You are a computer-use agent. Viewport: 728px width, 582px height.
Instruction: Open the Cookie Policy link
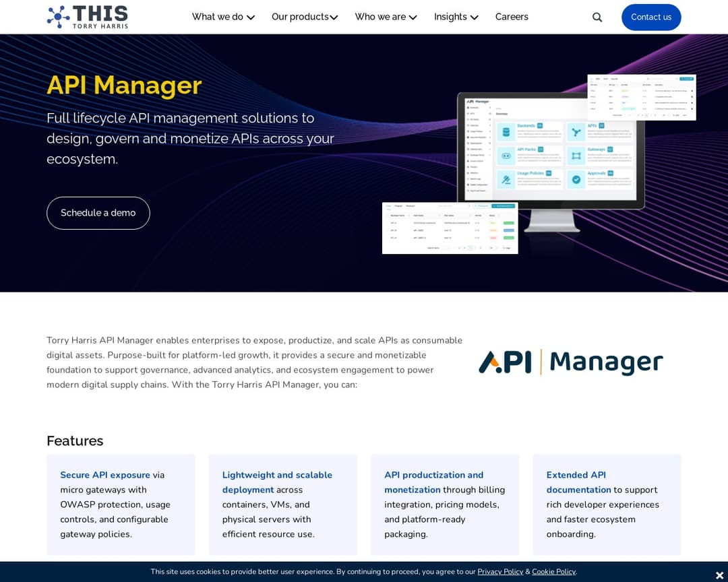point(554,572)
